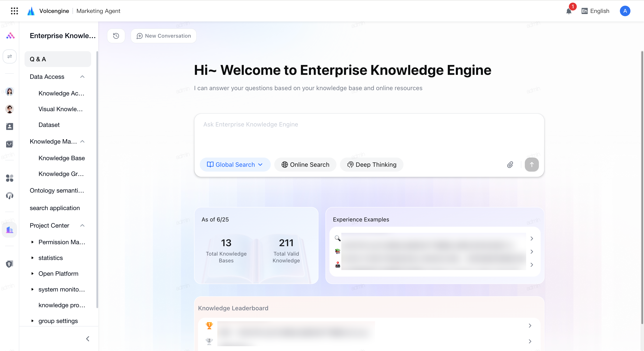Toggle Online Search mode

click(305, 165)
